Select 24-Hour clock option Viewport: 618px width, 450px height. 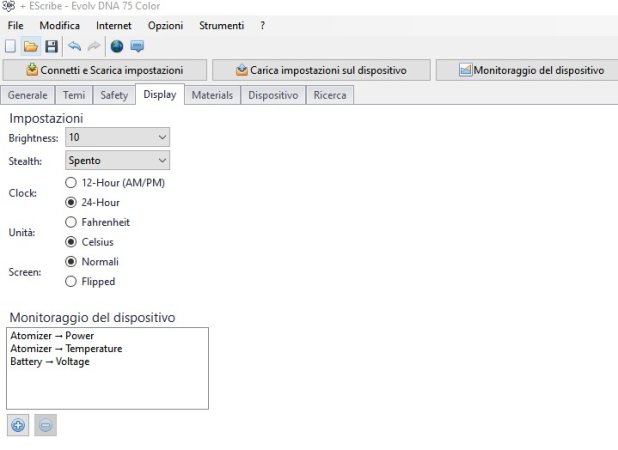93,203
